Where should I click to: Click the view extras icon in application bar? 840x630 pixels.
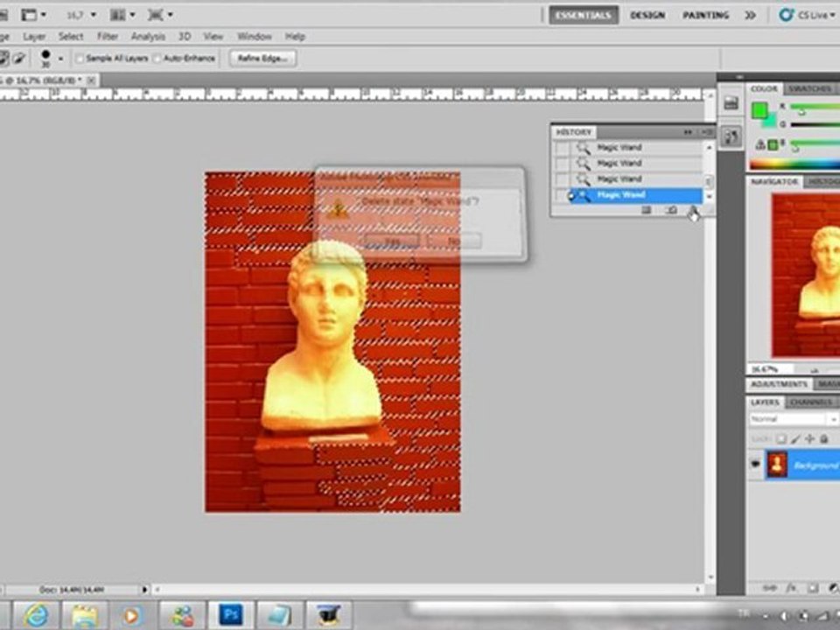[x=28, y=15]
